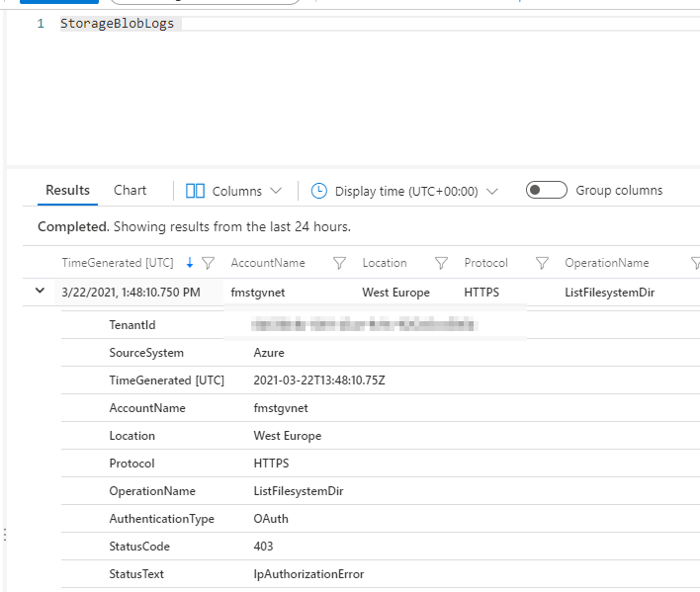Click the value 2021-03-22T13:48:10.75Z
The image size is (700, 592).
point(319,381)
